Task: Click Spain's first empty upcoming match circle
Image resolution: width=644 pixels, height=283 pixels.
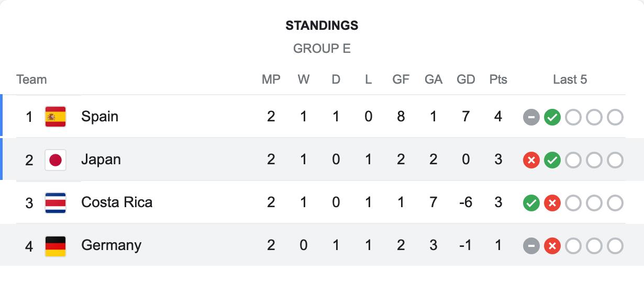Action: click(573, 117)
